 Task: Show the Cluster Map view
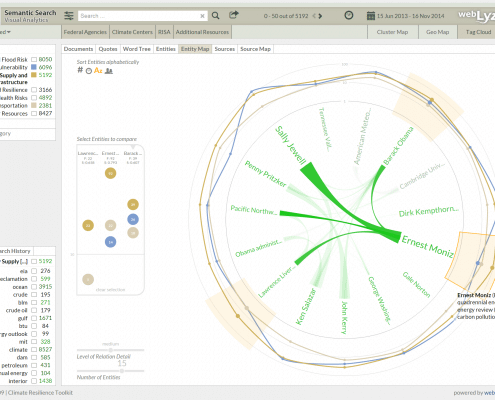click(x=392, y=32)
